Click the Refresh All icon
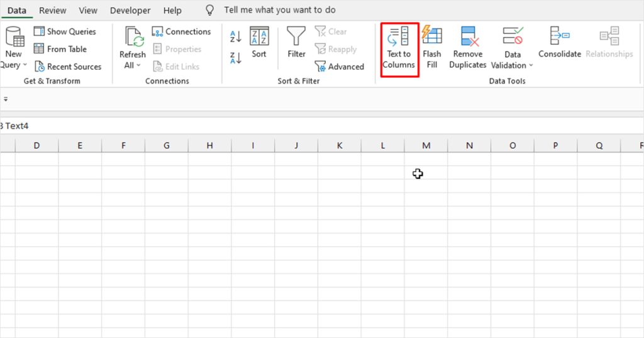 pyautogui.click(x=135, y=36)
